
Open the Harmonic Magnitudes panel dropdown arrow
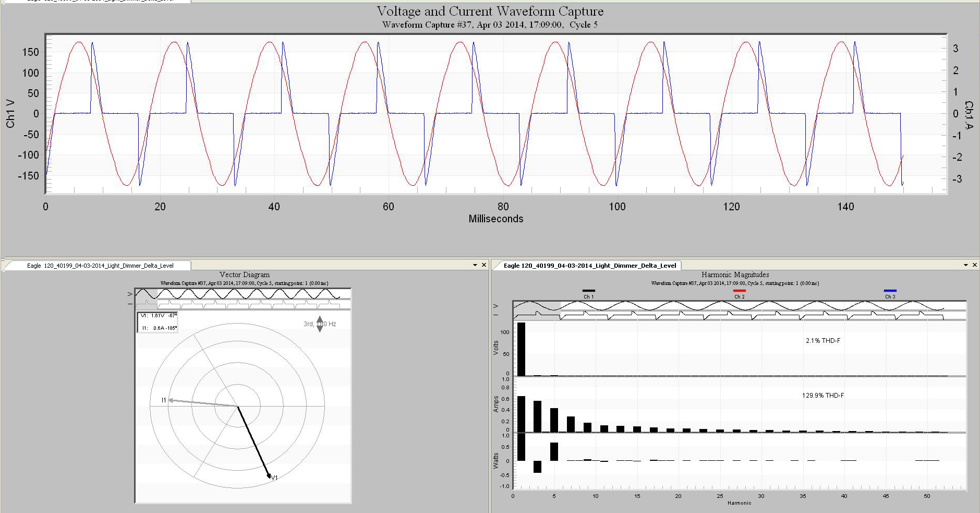coord(967,265)
